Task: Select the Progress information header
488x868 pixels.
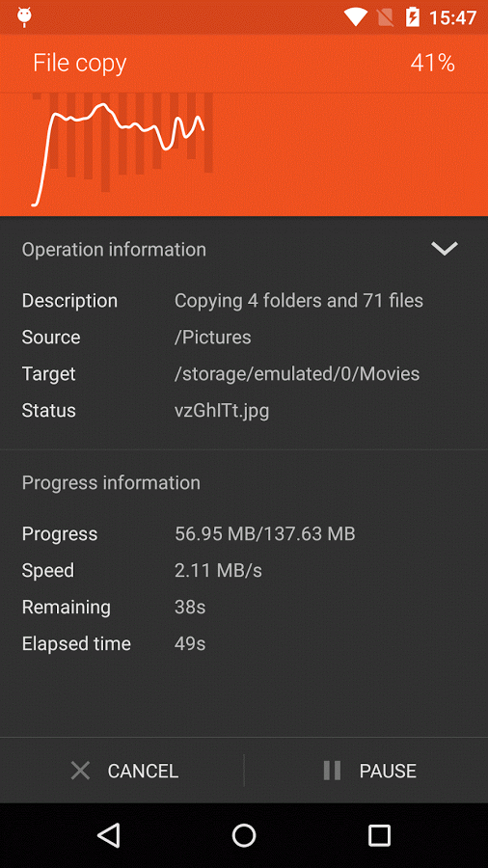Action: pyautogui.click(x=111, y=483)
